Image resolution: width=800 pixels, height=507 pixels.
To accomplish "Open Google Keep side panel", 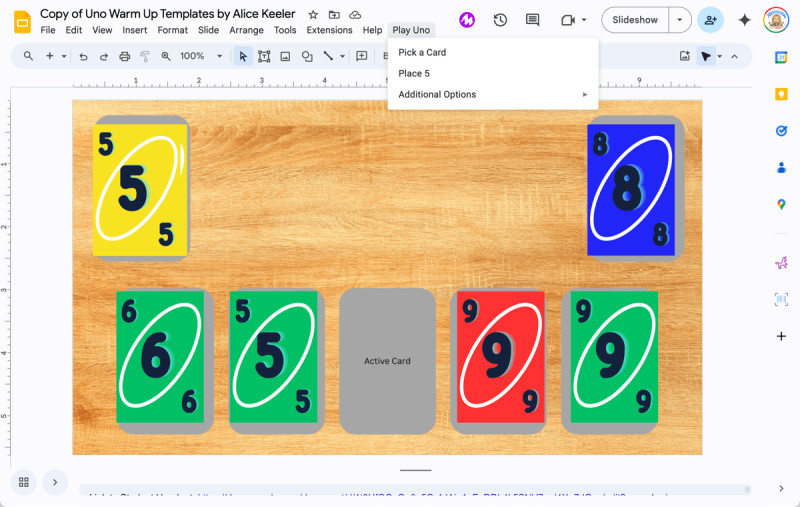I will coord(781,94).
